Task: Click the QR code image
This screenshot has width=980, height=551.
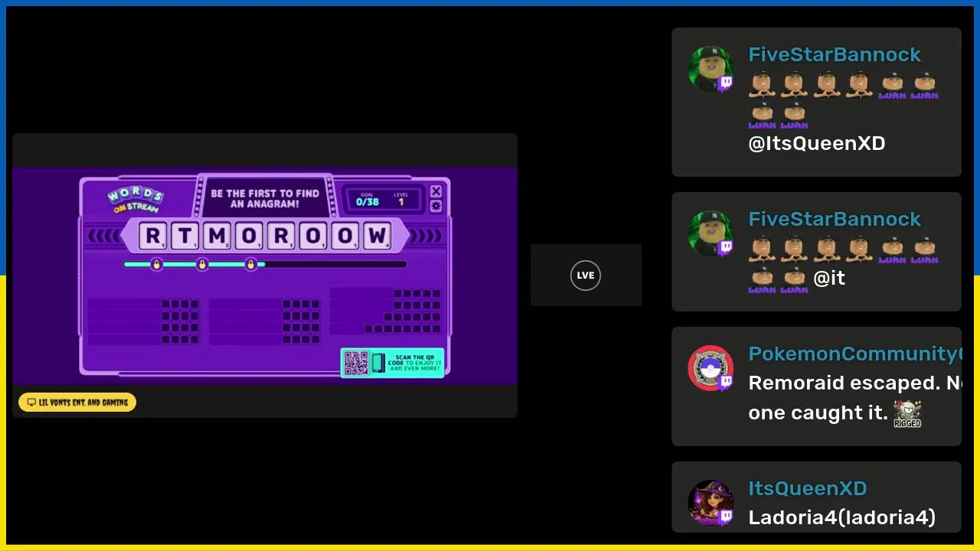Action: [356, 363]
